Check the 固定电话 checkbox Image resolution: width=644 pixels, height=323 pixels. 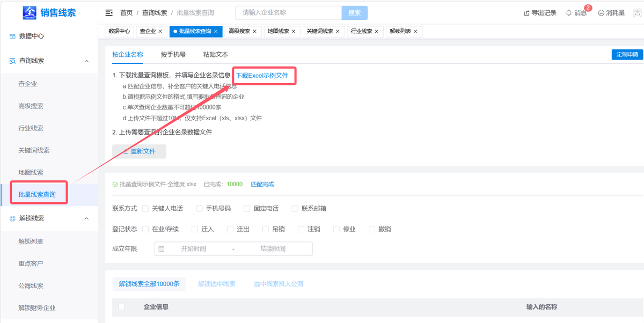pos(247,208)
